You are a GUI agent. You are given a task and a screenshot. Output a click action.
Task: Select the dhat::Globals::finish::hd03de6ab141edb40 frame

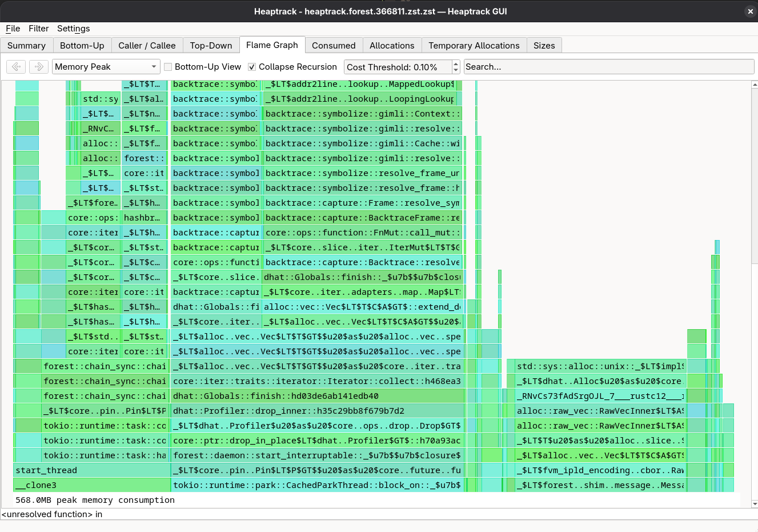[x=318, y=396]
